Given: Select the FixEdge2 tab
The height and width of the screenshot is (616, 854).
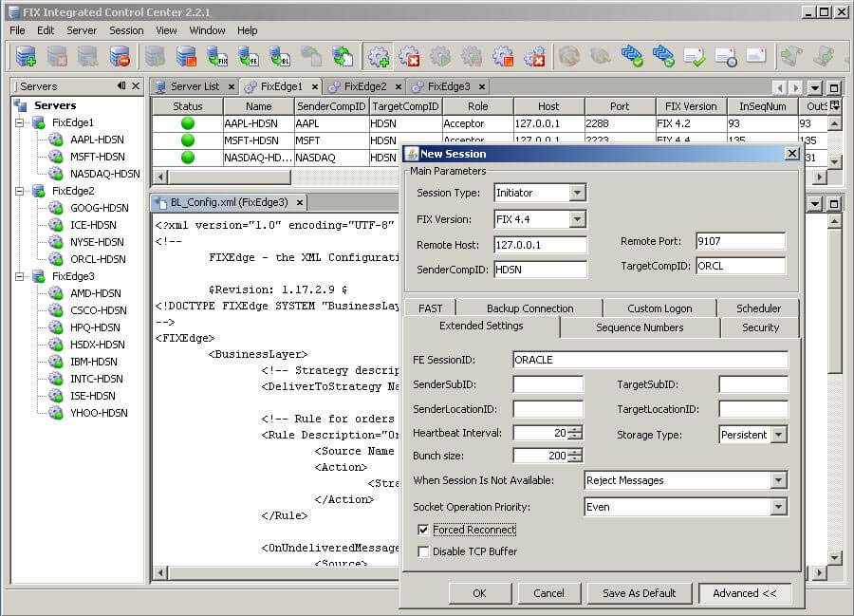Looking at the screenshot, I should pyautogui.click(x=365, y=86).
